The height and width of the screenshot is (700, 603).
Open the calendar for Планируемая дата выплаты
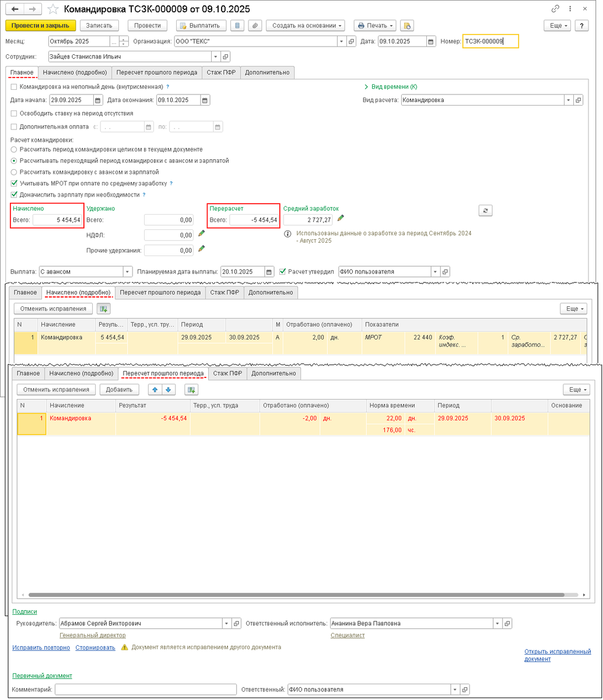tap(269, 272)
